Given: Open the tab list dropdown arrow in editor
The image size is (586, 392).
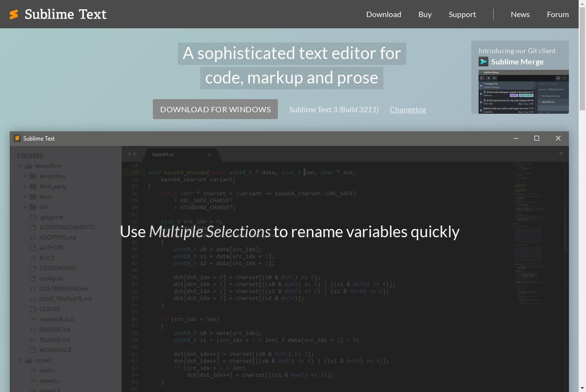Looking at the screenshot, I should pos(561,154).
